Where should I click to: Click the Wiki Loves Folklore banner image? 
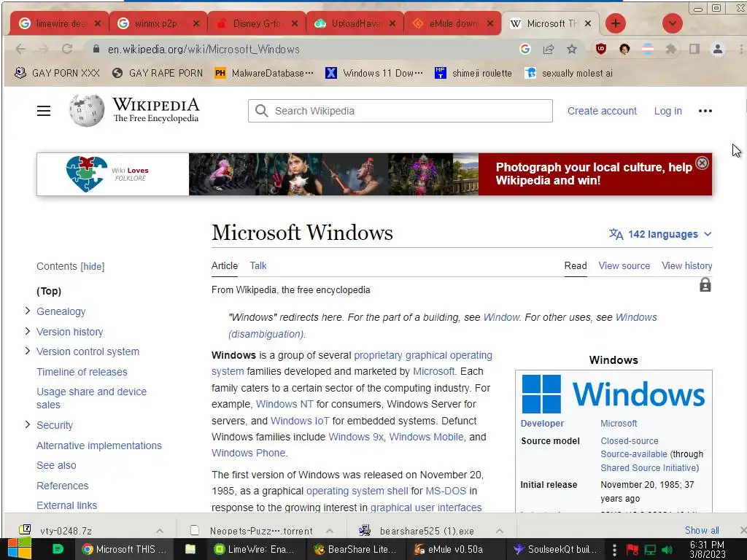coord(333,174)
